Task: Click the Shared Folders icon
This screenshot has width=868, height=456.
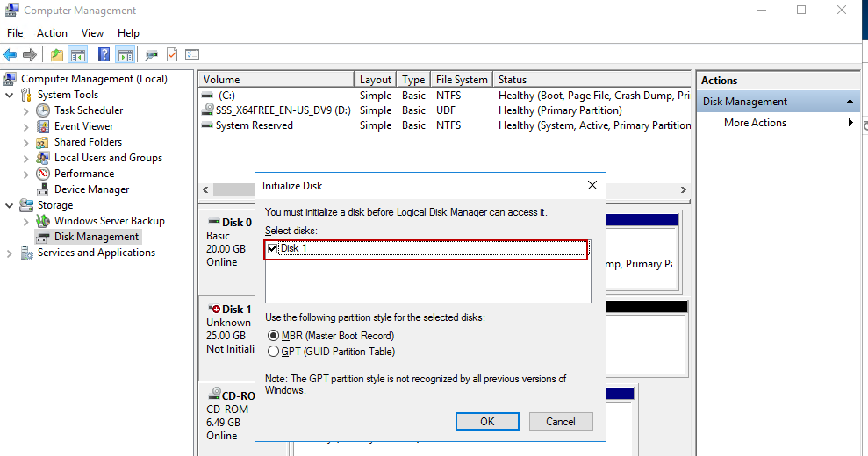Action: (43, 142)
